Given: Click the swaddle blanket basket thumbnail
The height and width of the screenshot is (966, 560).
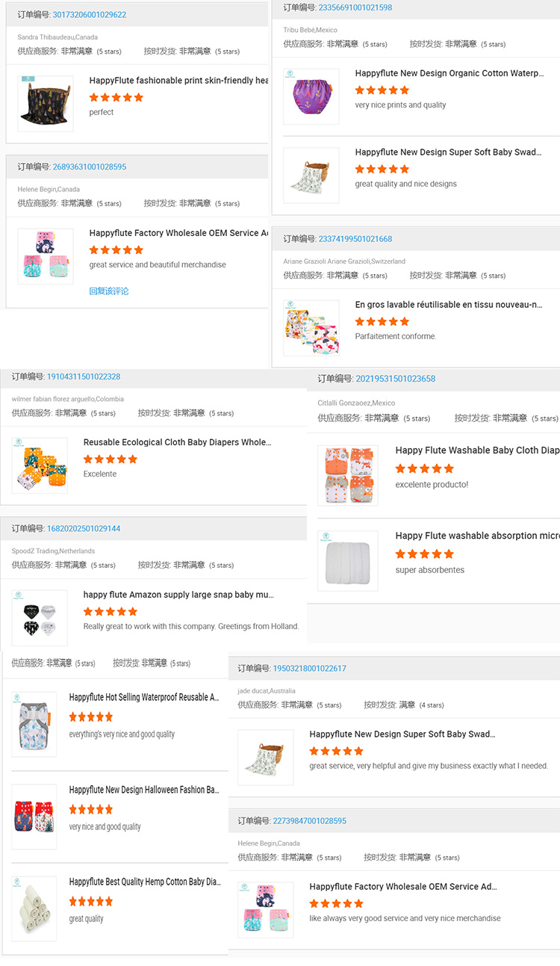Looking at the screenshot, I should tap(311, 175).
